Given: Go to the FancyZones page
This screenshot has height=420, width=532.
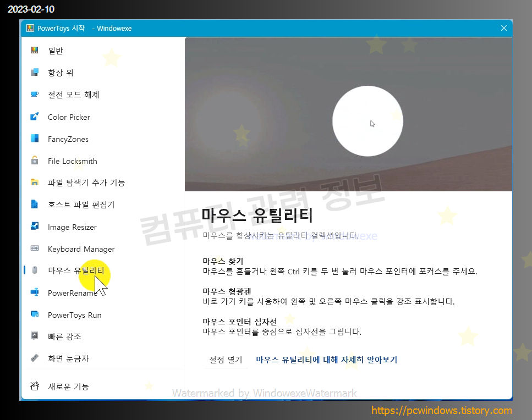Looking at the screenshot, I should pos(103,139).
